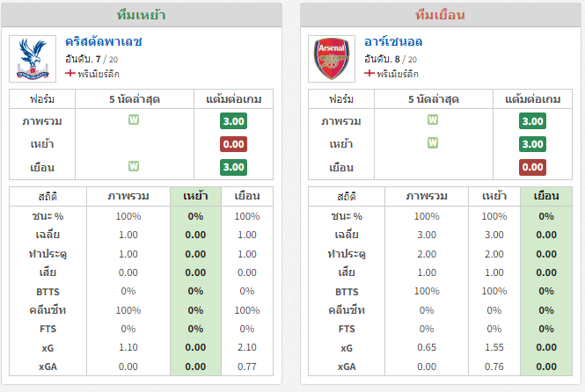This screenshot has height=392, width=585.
Task: Open พรีเมียร์ลีก link under Crystal Palace
Action: coord(99,74)
